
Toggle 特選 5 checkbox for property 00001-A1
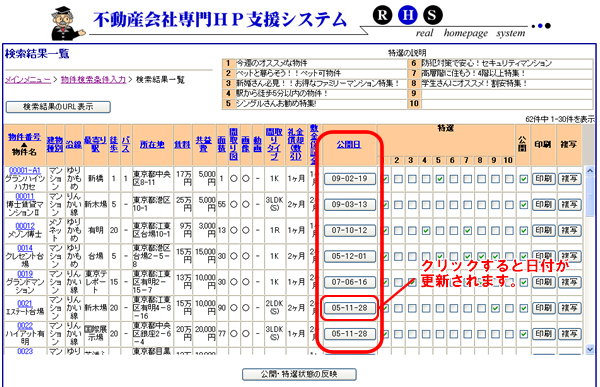tap(440, 179)
